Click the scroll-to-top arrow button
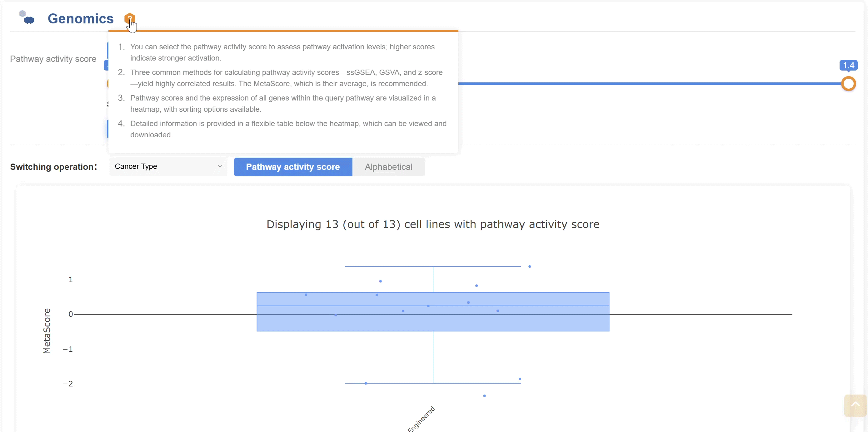The height and width of the screenshot is (432, 868). point(855,405)
